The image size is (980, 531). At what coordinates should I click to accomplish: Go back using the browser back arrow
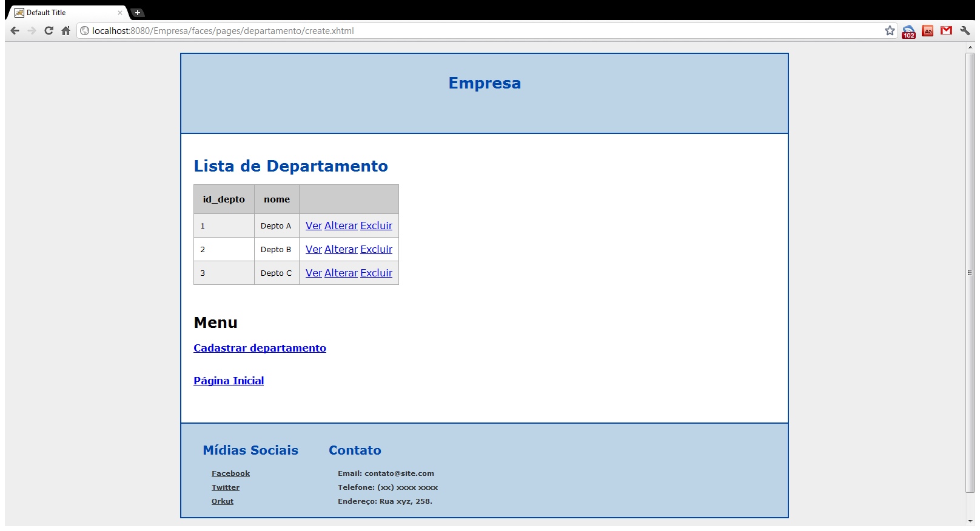[x=15, y=31]
